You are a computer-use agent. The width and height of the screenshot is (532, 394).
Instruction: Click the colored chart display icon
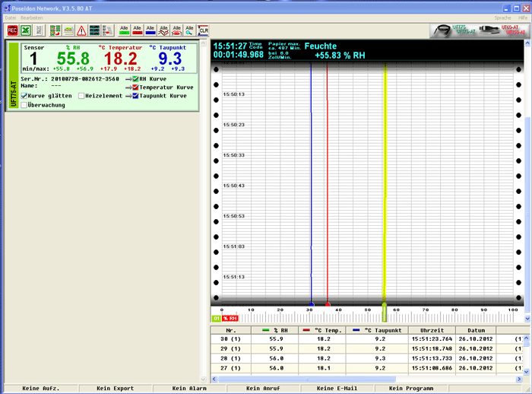(x=68, y=30)
